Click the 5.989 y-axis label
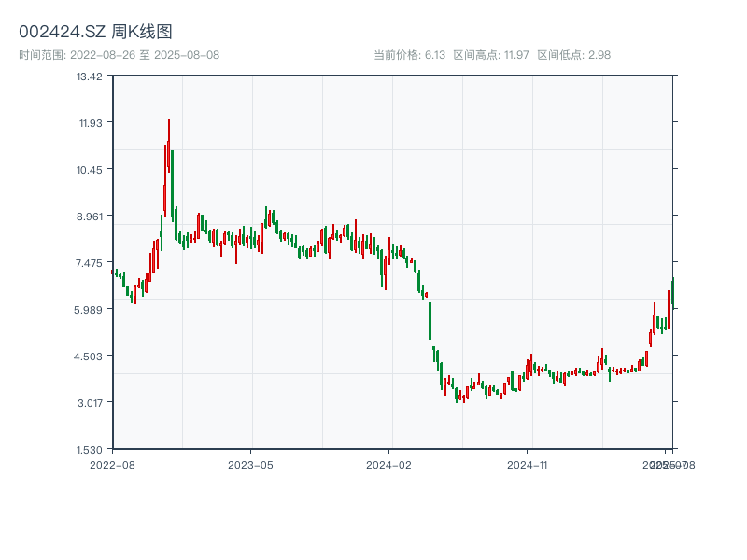Screen dimensions: 747x560 (x=90, y=309)
